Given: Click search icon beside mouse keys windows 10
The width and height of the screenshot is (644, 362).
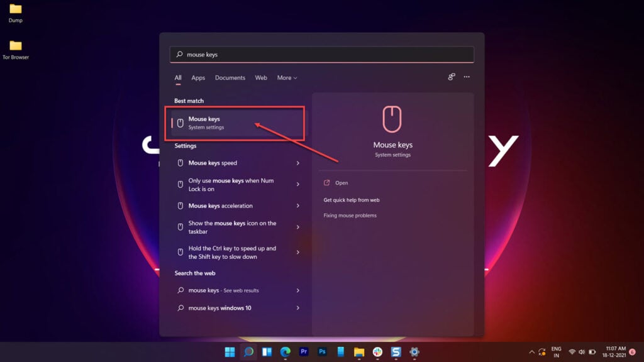Looking at the screenshot, I should click(180, 308).
